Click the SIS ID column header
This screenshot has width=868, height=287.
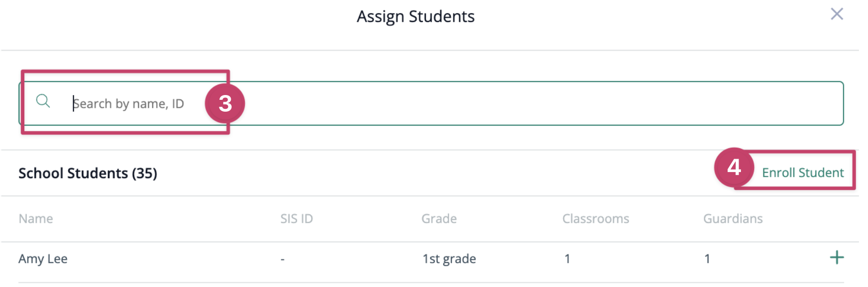click(x=296, y=219)
